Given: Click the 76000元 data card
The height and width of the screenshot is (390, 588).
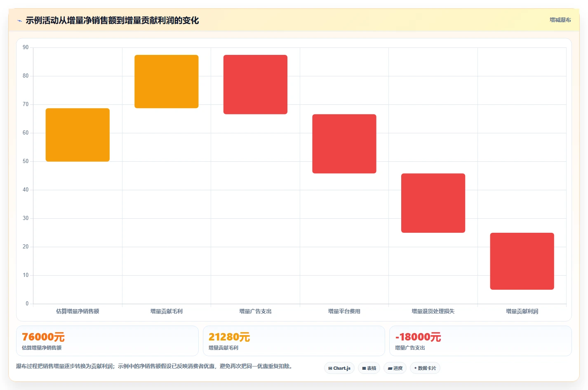Looking at the screenshot, I should [x=107, y=341].
